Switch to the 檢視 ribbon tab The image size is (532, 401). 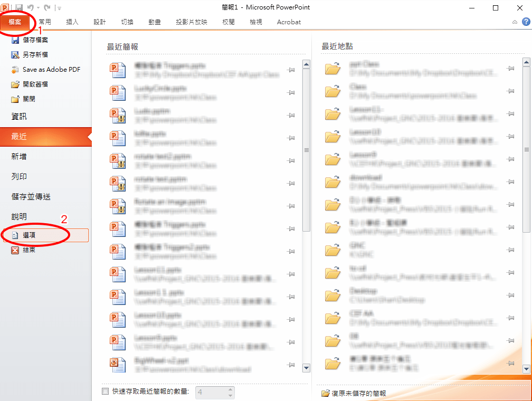pyautogui.click(x=256, y=22)
